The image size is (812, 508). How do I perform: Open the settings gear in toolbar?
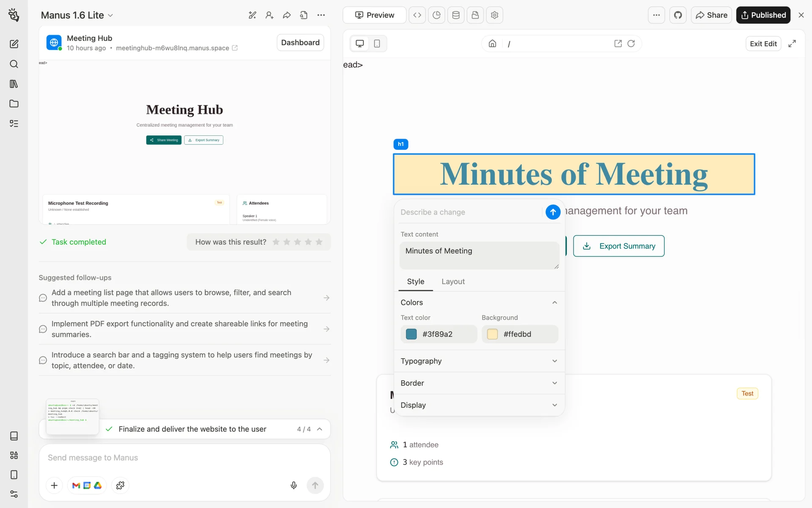[494, 15]
